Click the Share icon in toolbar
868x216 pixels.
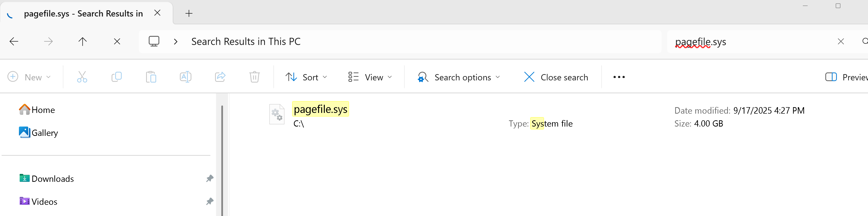point(220,77)
